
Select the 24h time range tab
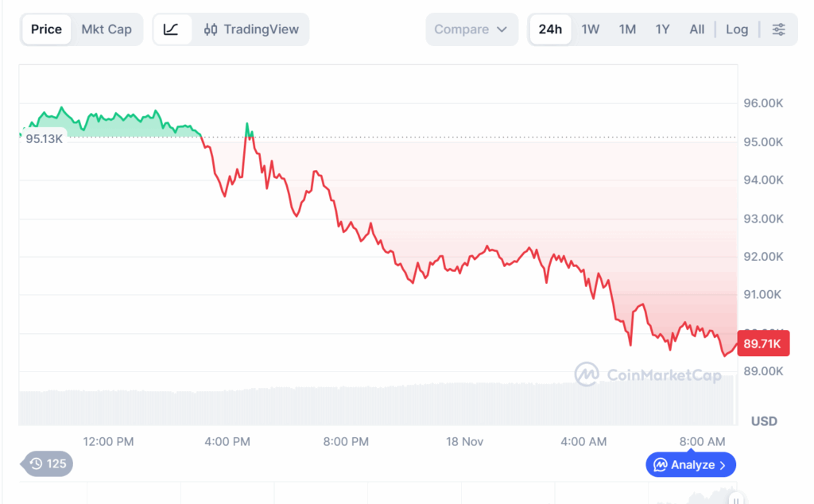point(550,29)
